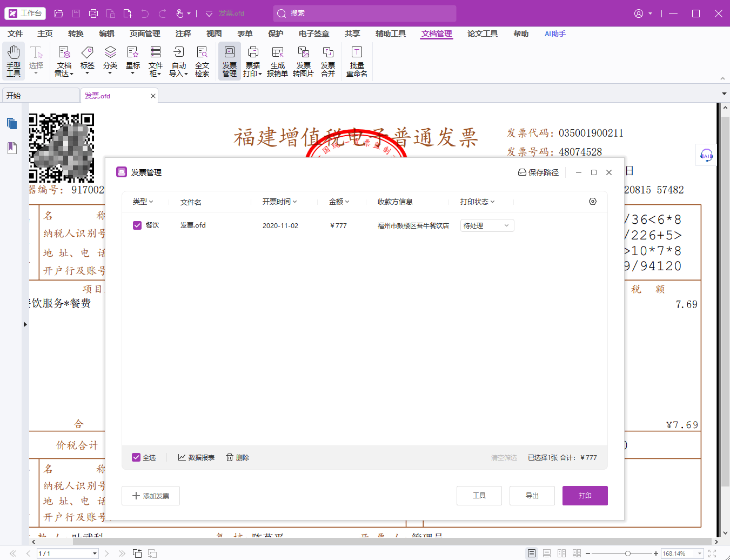Open the Document Radar (文档雷达) tool
Image resolution: width=730 pixels, height=560 pixels.
coord(64,61)
